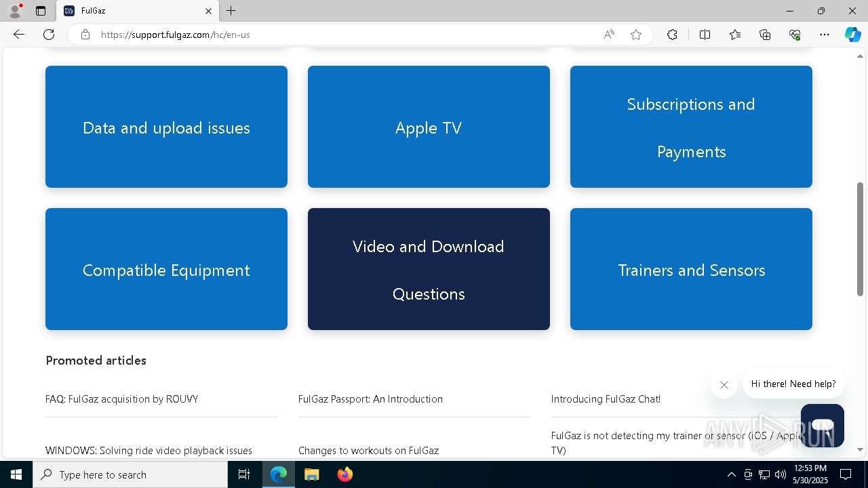This screenshot has width=868, height=488.
Task: Open the chat widget launcher button
Action: pyautogui.click(x=823, y=426)
